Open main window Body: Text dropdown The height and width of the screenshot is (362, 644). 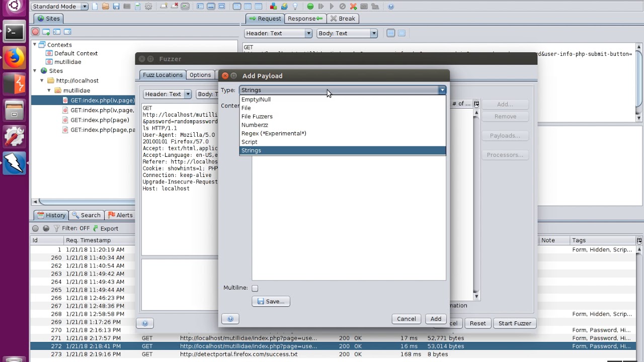pyautogui.click(x=348, y=33)
